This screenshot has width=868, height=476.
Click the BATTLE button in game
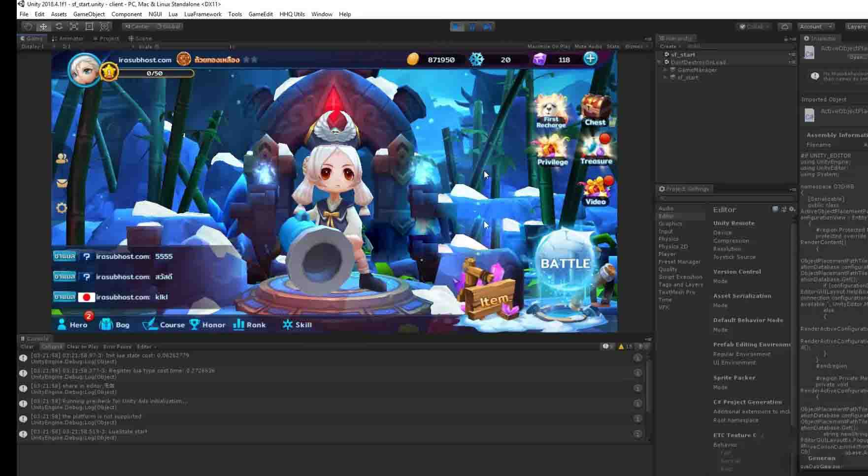pos(565,264)
